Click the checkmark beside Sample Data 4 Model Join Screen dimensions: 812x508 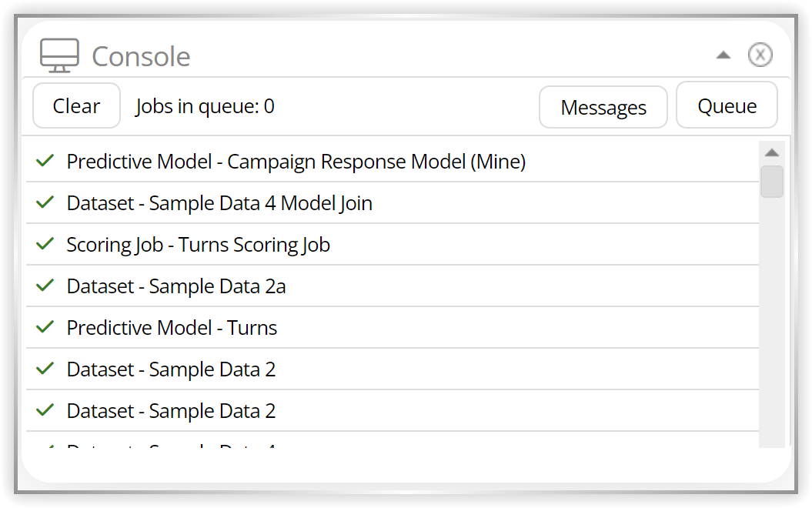[x=45, y=202]
